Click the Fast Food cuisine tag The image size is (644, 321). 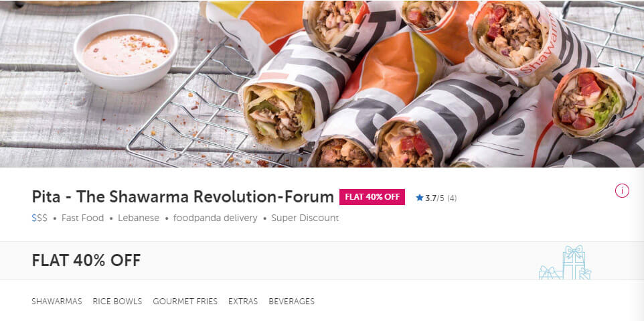[x=82, y=218]
